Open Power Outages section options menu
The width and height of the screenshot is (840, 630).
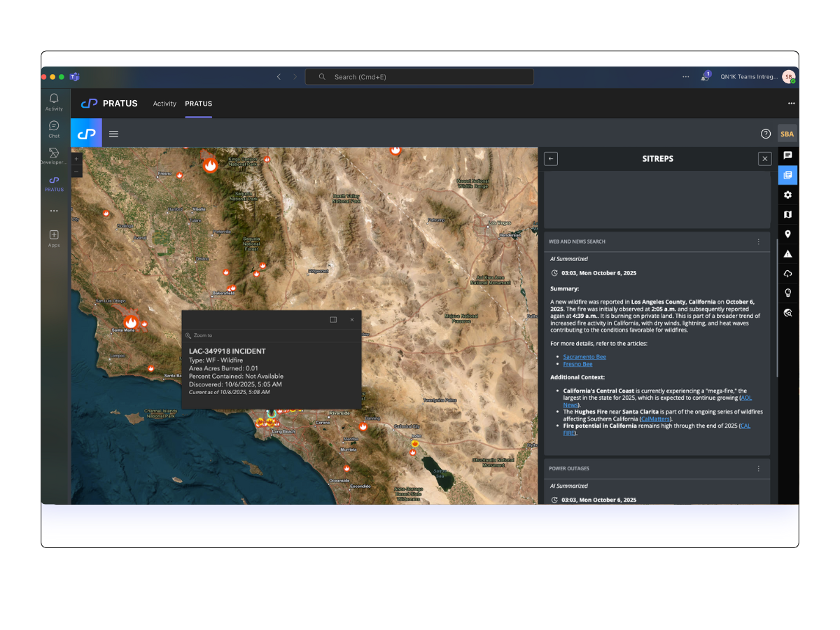[758, 468]
